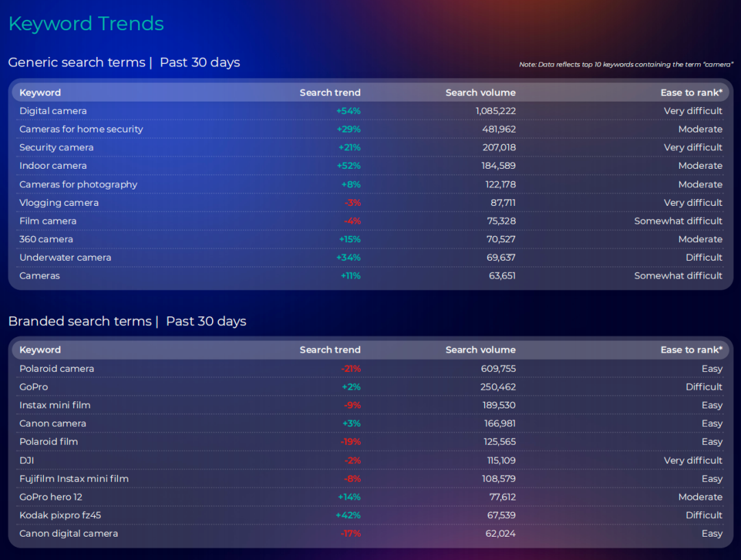
Task: Select the '360 camera' keyword
Action: coord(46,240)
